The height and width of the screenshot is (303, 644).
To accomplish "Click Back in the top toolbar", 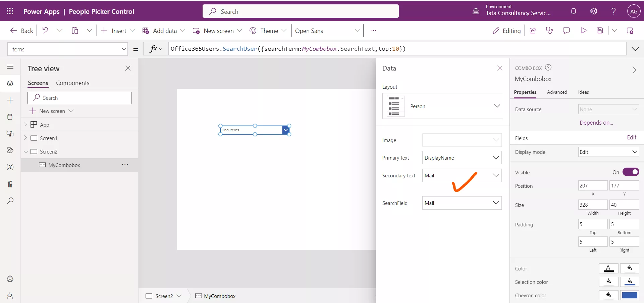I will 21,30.
